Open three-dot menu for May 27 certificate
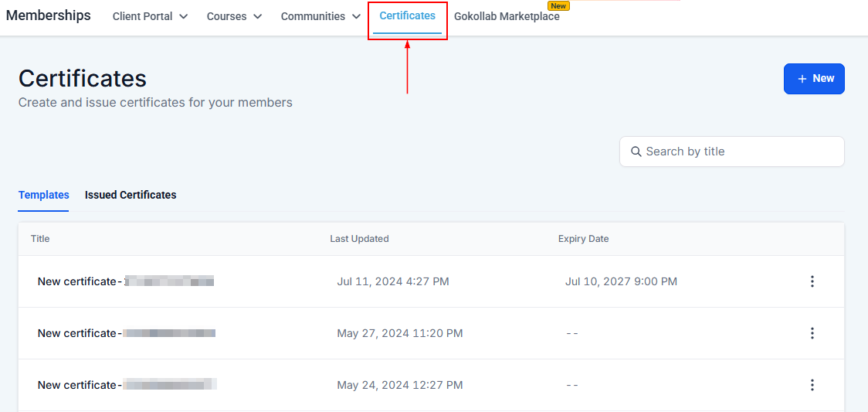This screenshot has height=412, width=868. click(812, 333)
